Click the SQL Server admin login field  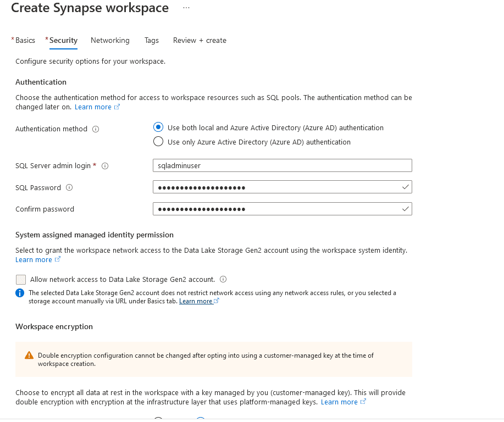coord(282,165)
